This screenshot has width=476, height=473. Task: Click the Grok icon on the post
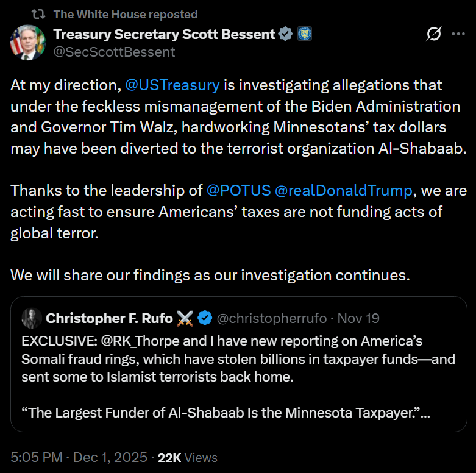click(x=433, y=35)
